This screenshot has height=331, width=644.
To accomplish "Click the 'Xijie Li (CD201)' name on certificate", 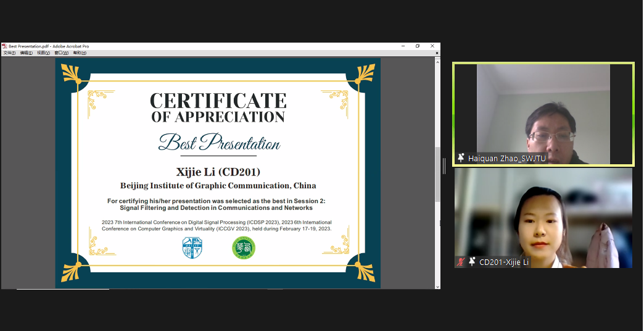I will [x=218, y=172].
